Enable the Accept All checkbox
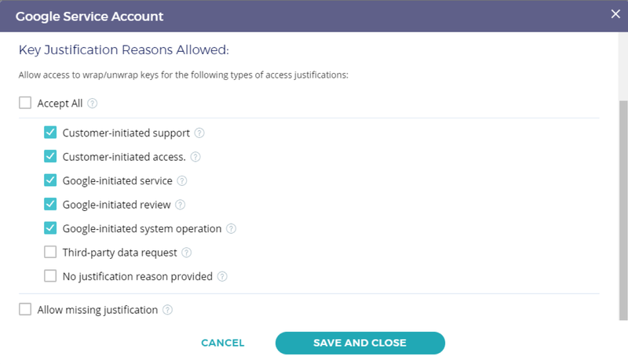This screenshot has width=628, height=364. [25, 103]
